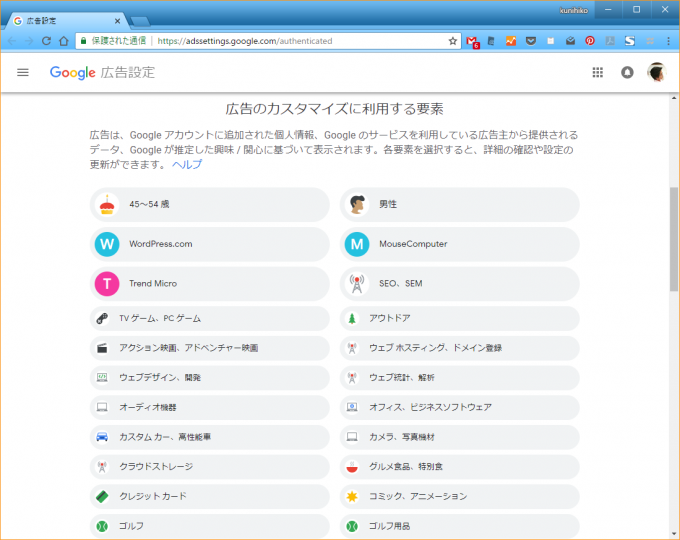Switch to the 広告設定 browser tab
Viewport: 680px width, 540px height.
point(65,21)
